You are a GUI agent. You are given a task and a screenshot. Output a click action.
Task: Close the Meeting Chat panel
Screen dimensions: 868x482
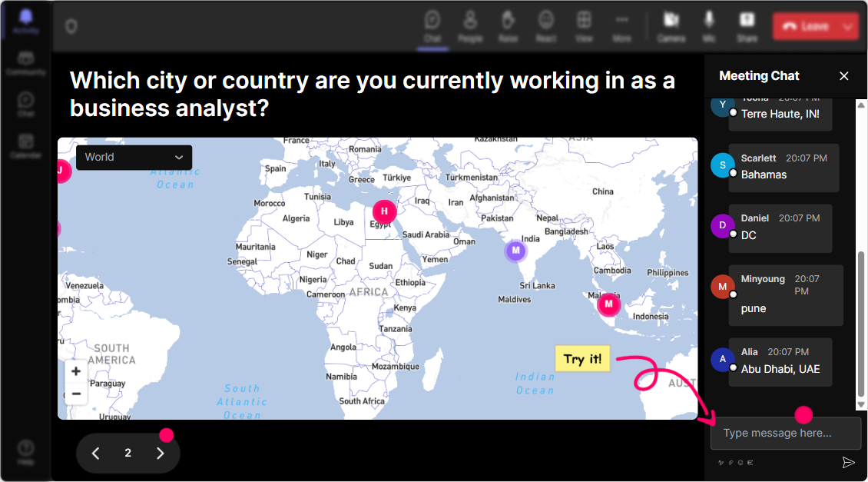point(843,76)
